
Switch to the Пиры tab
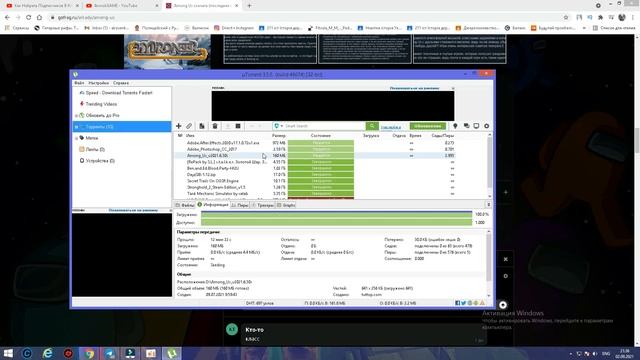click(x=240, y=205)
